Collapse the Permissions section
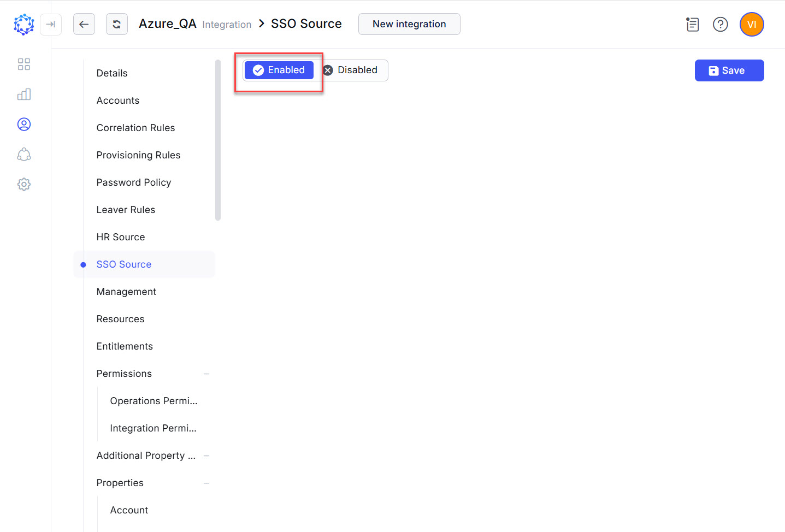This screenshot has height=532, width=785. pos(206,373)
